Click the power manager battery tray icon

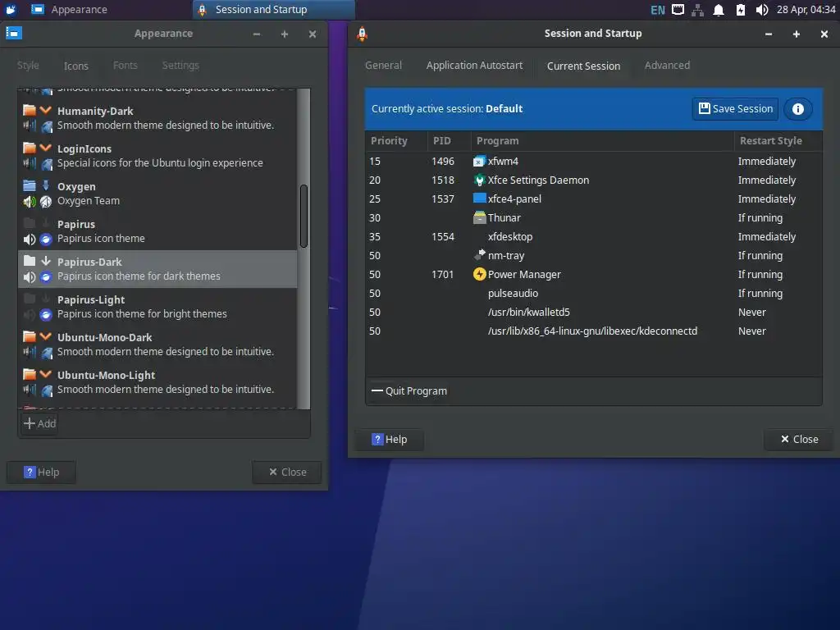[741, 10]
